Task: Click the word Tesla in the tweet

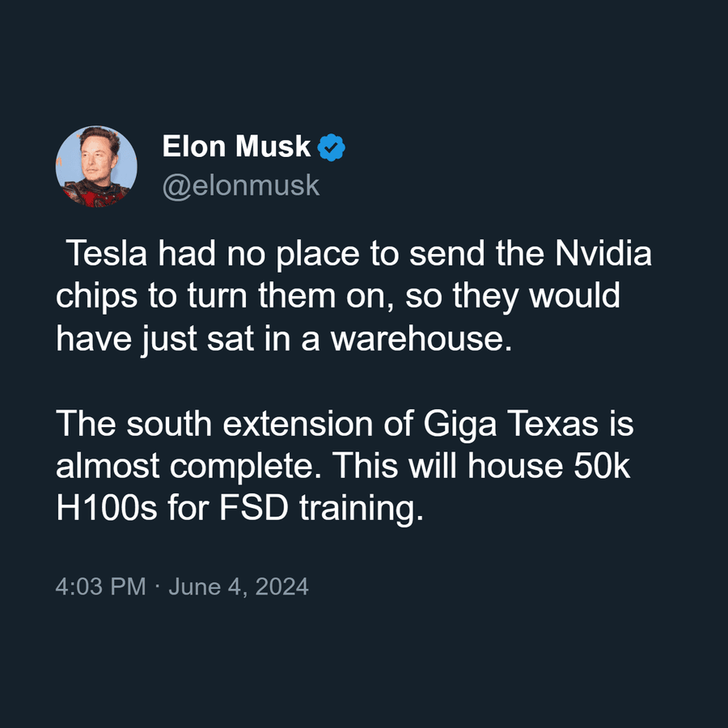Action: 107,253
